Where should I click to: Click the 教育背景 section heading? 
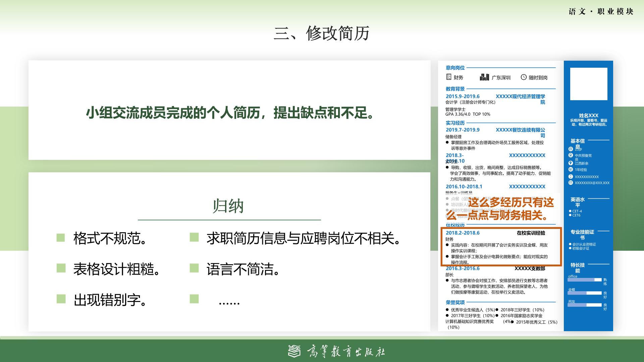pyautogui.click(x=455, y=89)
